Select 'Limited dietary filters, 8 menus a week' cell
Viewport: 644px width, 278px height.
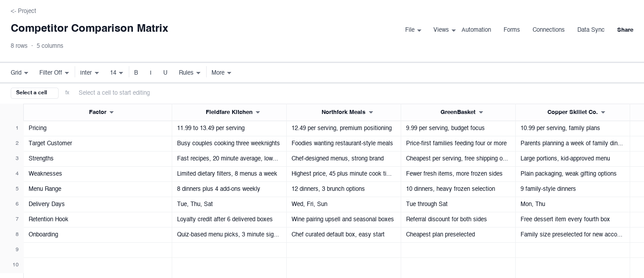pyautogui.click(x=229, y=174)
